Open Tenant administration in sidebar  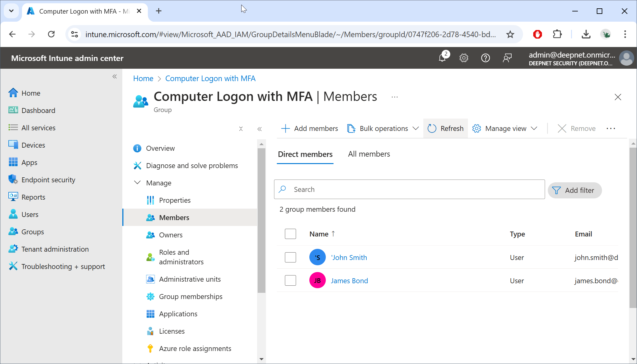pos(55,249)
